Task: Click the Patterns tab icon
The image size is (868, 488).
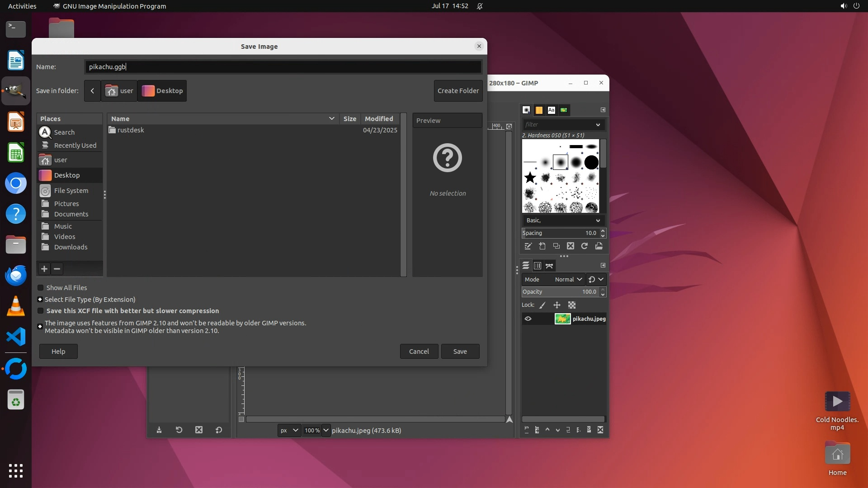Action: click(539, 110)
